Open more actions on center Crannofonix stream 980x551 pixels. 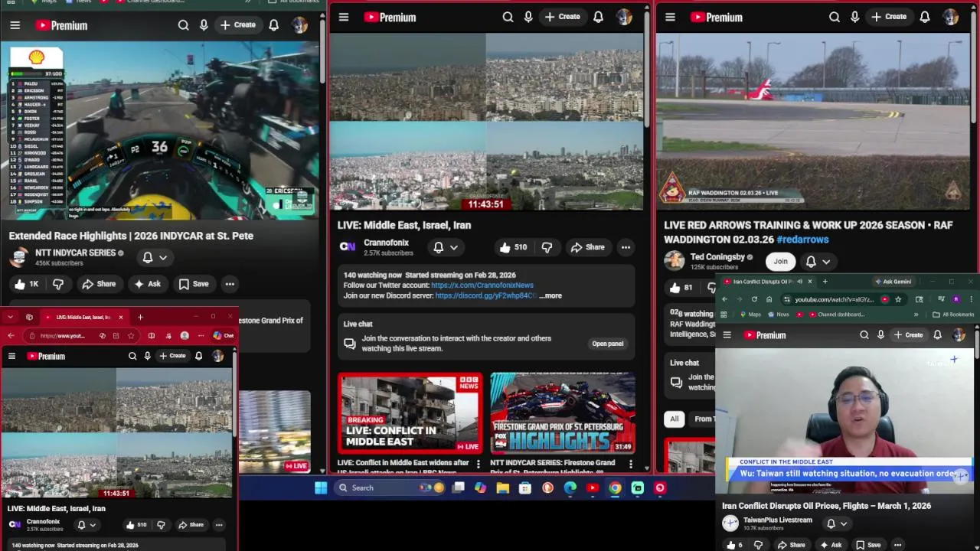pos(626,247)
